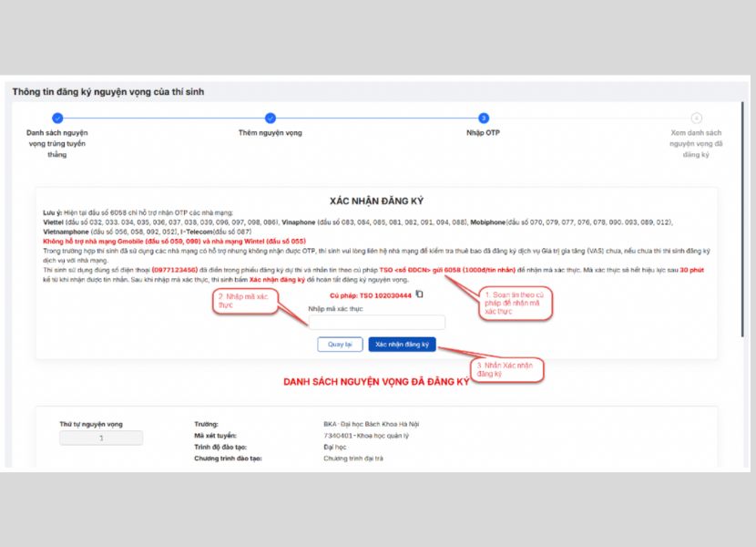
Task: Click the 'XÁC NHẬN ĐĂNG KÝ' heading
Action: pos(377,200)
